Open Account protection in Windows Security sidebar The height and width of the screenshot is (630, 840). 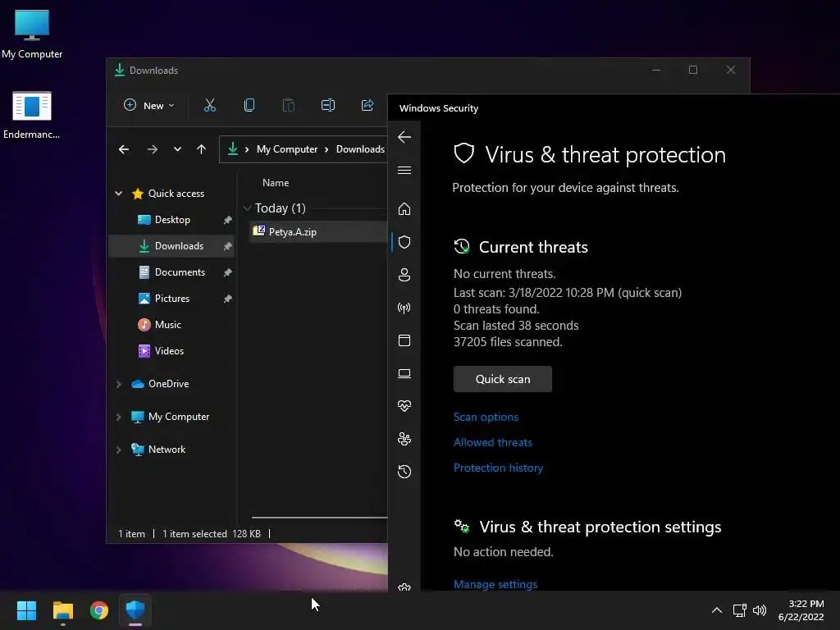coord(404,275)
